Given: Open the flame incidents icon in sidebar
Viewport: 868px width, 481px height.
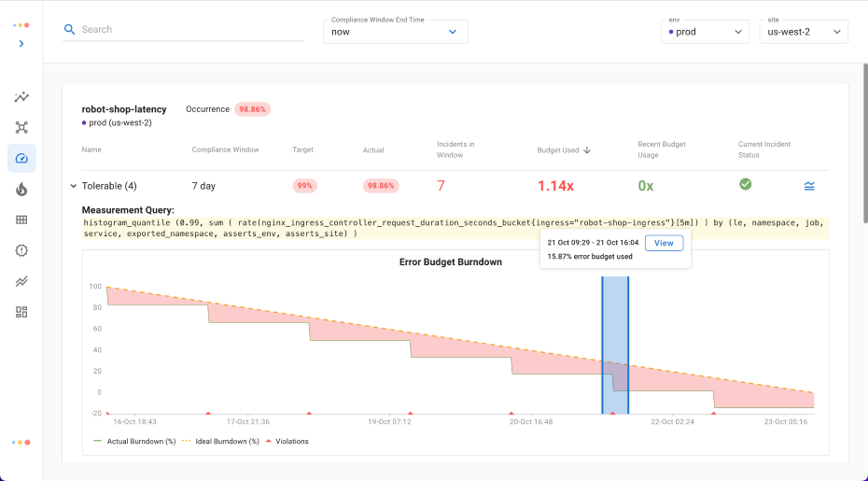Looking at the screenshot, I should point(21,190).
